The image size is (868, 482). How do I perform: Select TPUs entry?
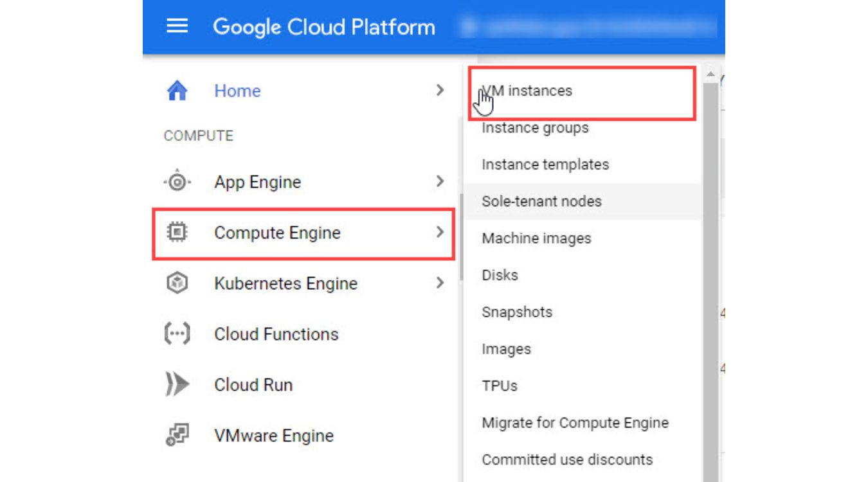click(500, 386)
